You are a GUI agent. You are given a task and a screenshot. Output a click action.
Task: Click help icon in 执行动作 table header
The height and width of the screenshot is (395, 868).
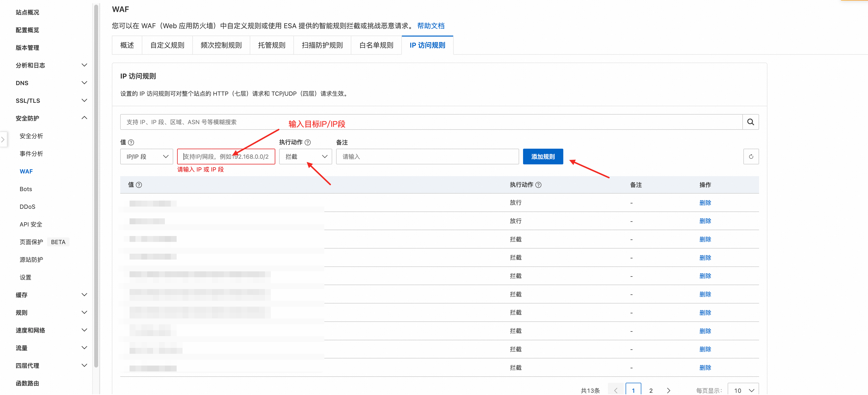(538, 185)
